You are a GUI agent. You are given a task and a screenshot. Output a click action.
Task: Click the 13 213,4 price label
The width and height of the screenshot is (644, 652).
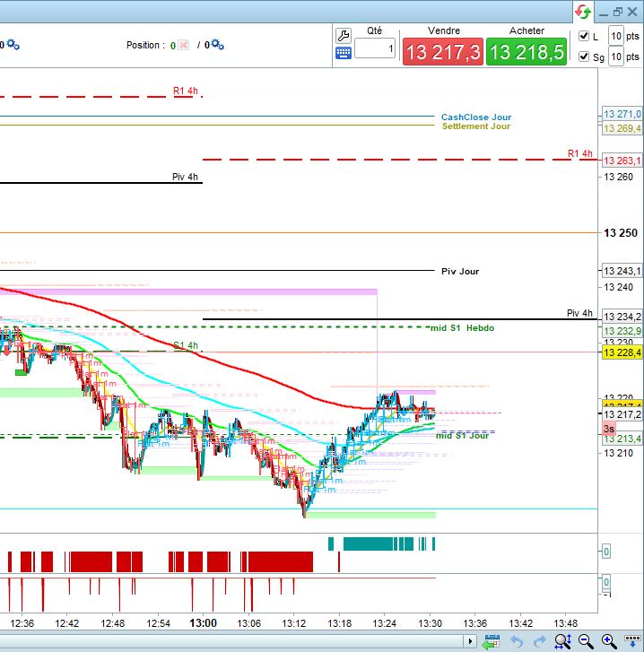tap(622, 439)
